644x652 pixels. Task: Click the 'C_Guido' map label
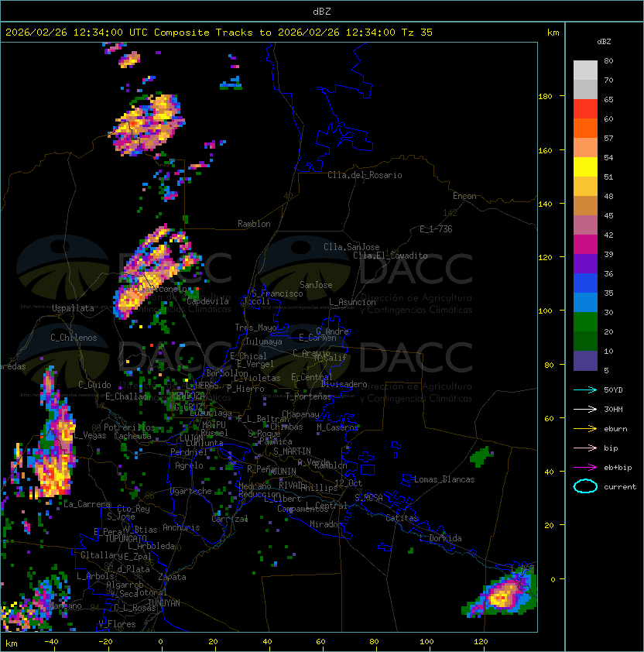point(94,385)
